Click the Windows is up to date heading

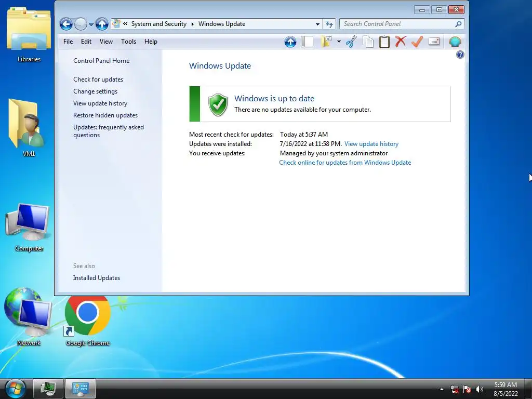pos(274,98)
